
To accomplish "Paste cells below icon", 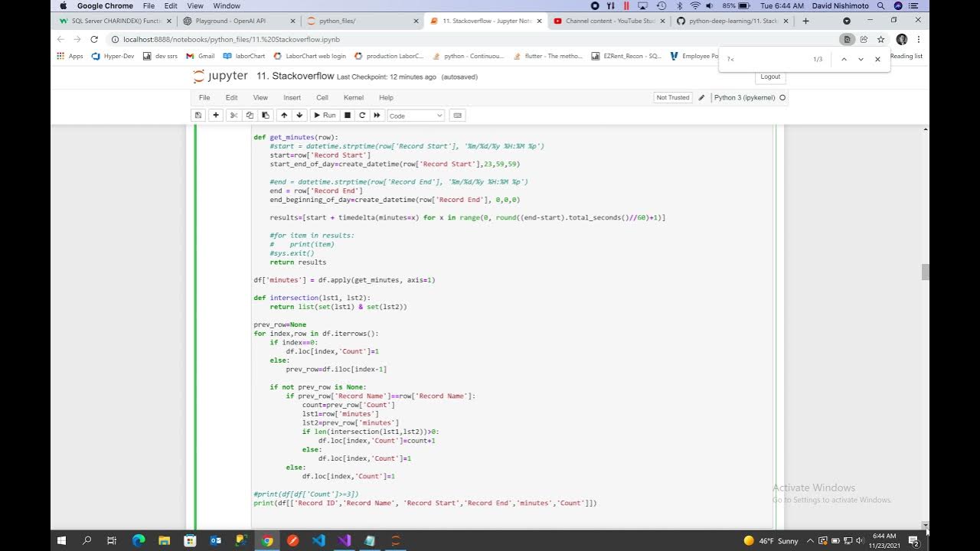I will [266, 115].
